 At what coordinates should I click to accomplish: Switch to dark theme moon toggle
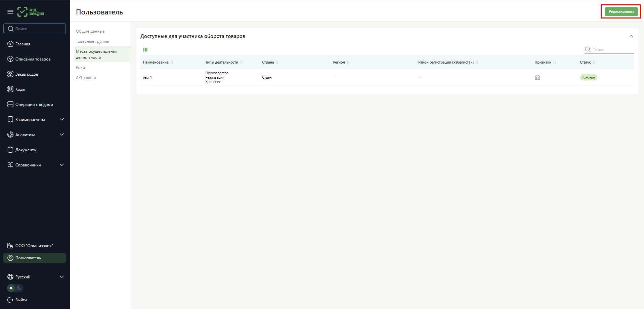click(x=19, y=288)
